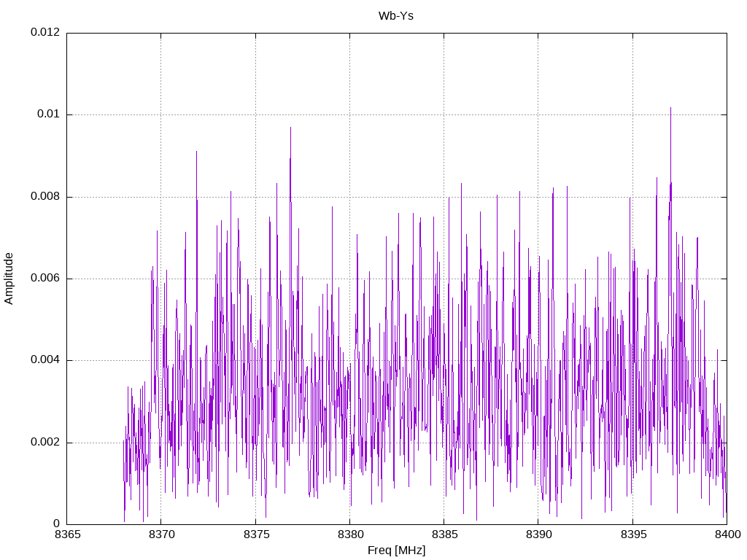Click the 0.004 y-axis tick label
Screen dimensions: 747x560
point(45,360)
